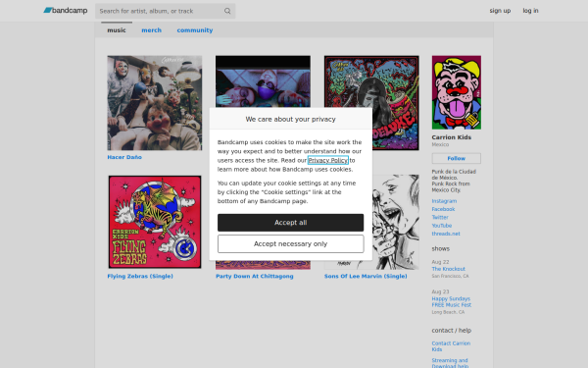Switch to the community tab
This screenshot has height=368, width=588.
coord(195,30)
